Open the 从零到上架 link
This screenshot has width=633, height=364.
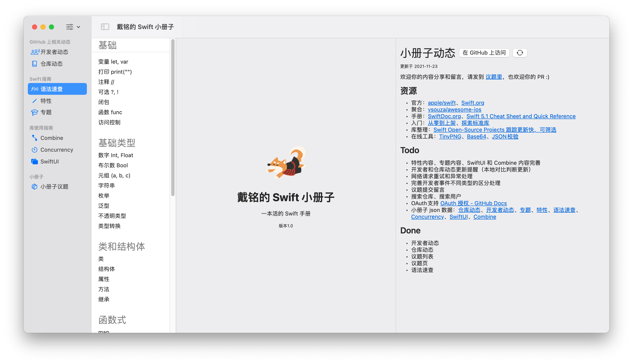pyautogui.click(x=441, y=123)
